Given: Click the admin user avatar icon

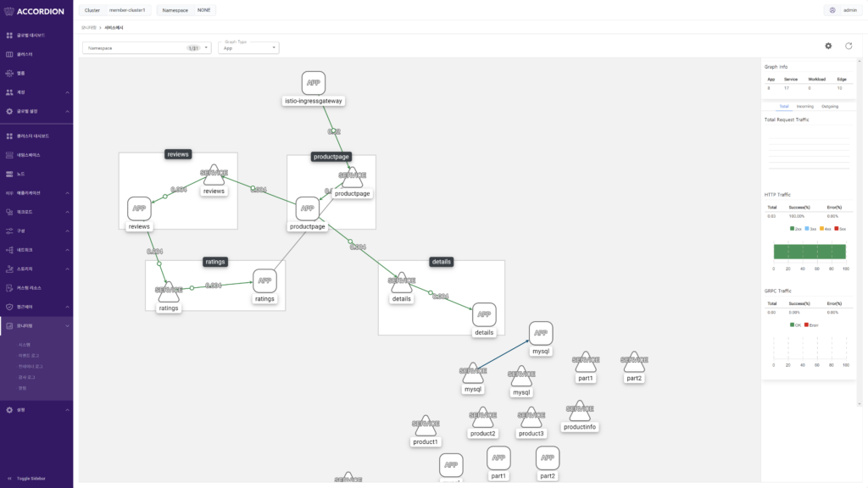Looking at the screenshot, I should click(832, 10).
